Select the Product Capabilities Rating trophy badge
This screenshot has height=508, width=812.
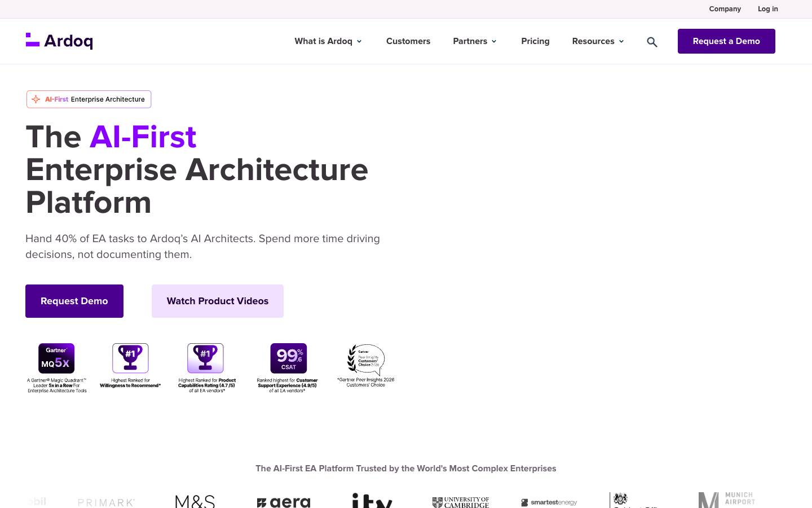[205, 358]
